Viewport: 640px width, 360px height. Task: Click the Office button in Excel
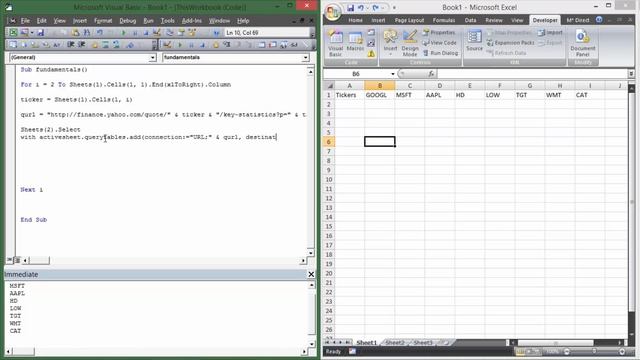333,11
